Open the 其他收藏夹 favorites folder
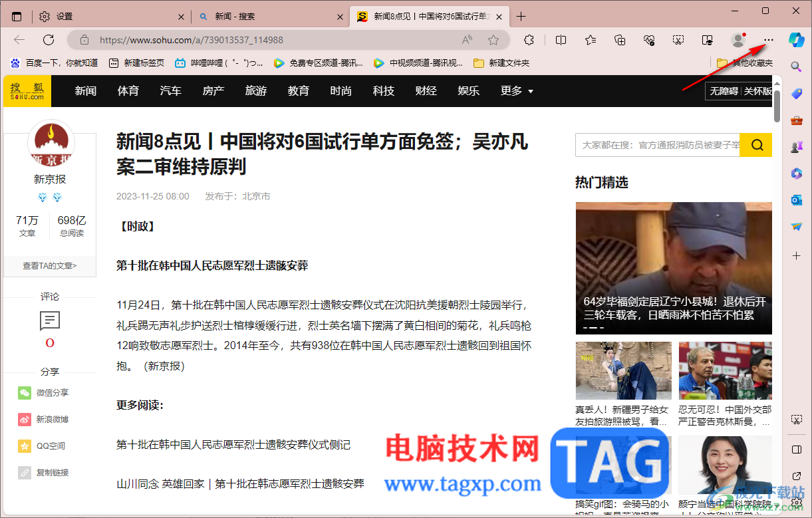 (x=753, y=63)
